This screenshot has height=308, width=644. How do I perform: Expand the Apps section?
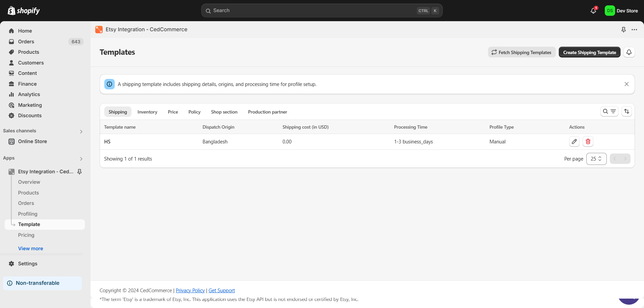click(x=81, y=159)
